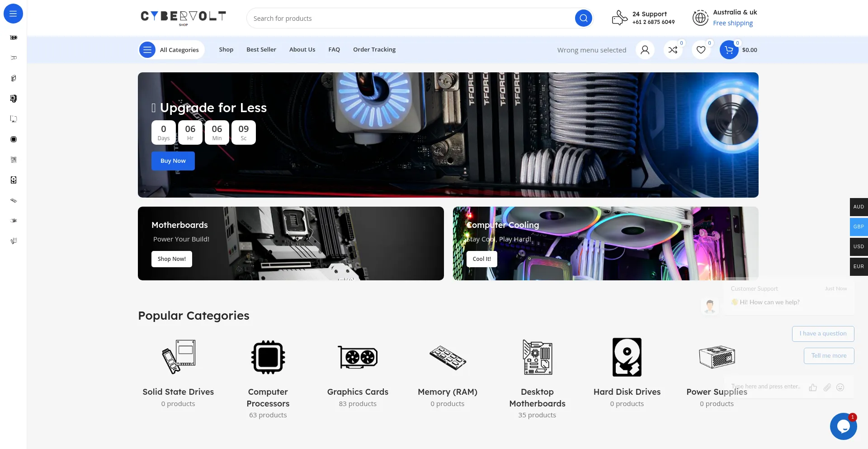Open the Shop menu item
This screenshot has height=449, width=868.
pos(226,50)
